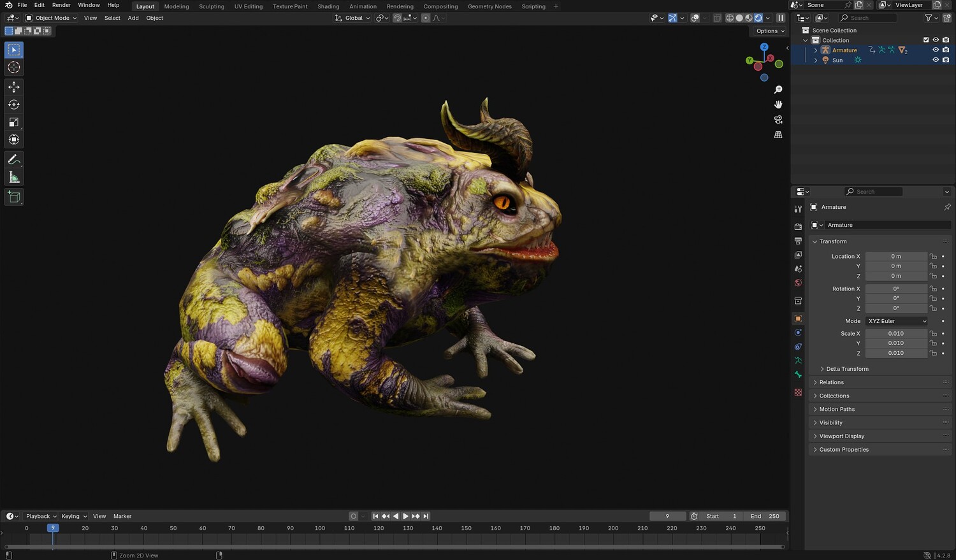Select the Rotate tool
This screenshot has width=956, height=560.
coord(14,104)
